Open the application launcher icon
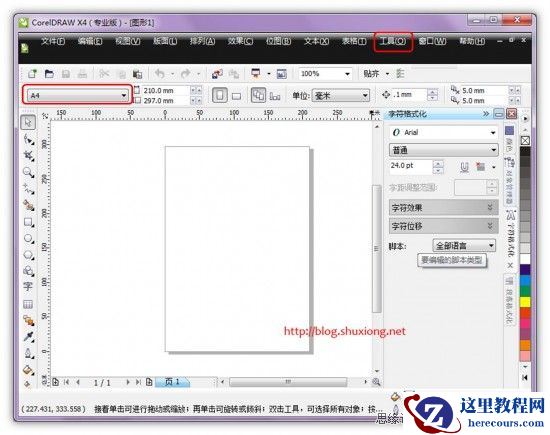Screen dimensions: 550x435 tap(256, 73)
